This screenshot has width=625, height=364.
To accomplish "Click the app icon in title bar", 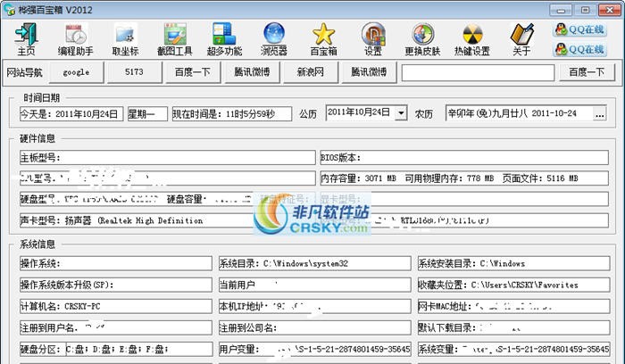I will click(9, 10).
